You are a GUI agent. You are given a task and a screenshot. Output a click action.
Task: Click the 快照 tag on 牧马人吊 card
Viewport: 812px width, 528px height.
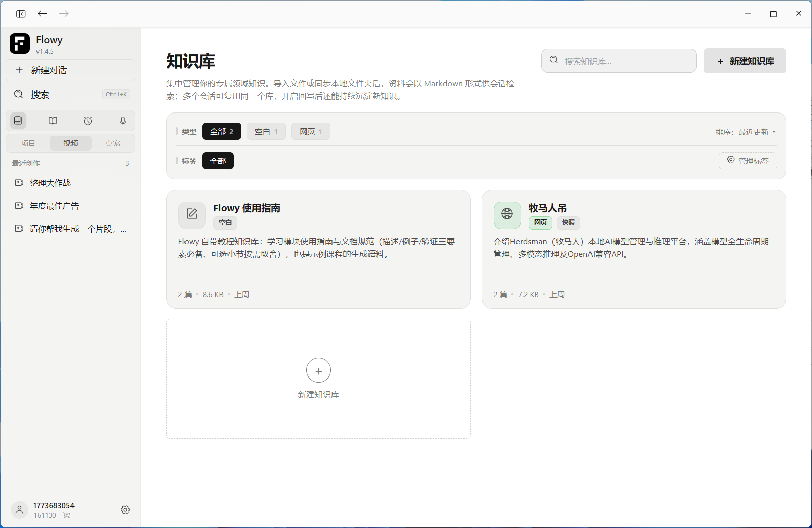(568, 222)
